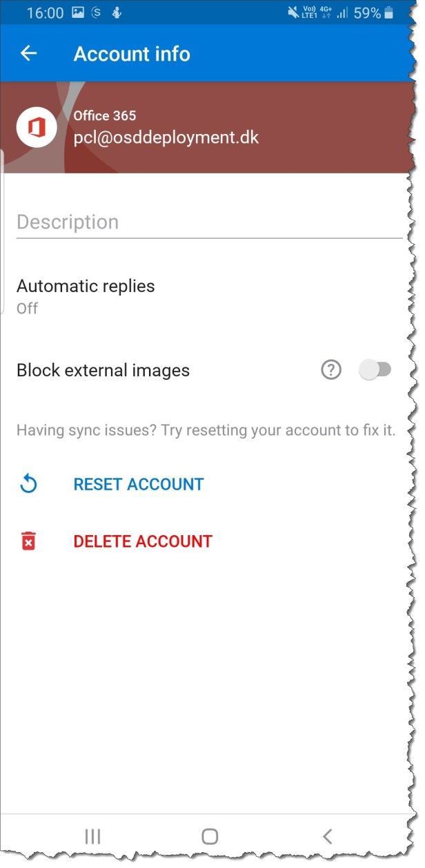Open help for block external images
Viewport: 425px width, 868px height.
point(330,369)
